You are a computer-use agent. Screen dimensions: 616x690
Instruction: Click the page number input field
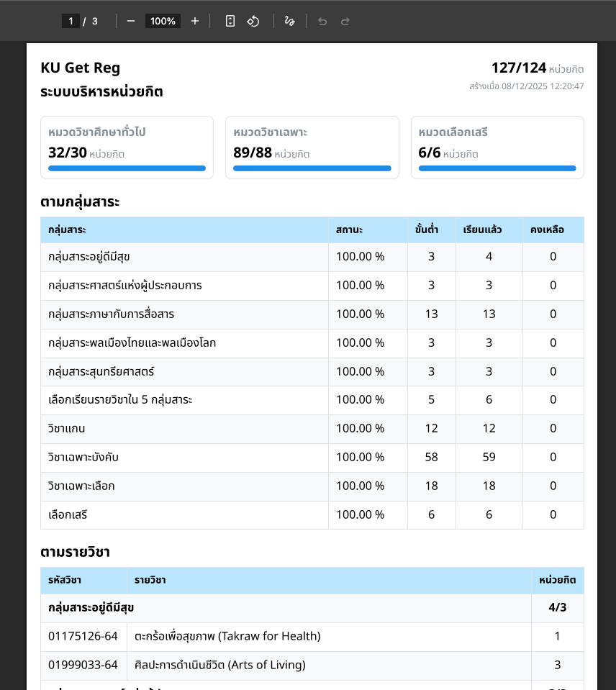[x=71, y=21]
